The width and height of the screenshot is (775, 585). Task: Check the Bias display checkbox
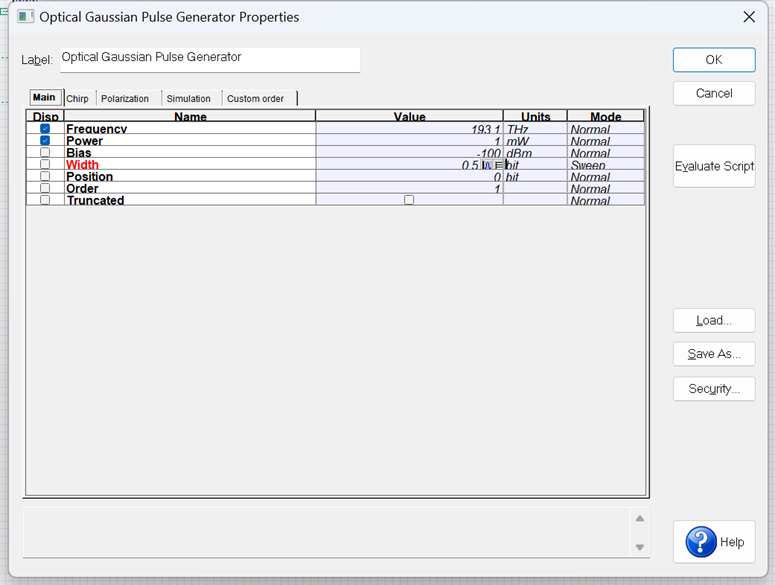click(45, 152)
